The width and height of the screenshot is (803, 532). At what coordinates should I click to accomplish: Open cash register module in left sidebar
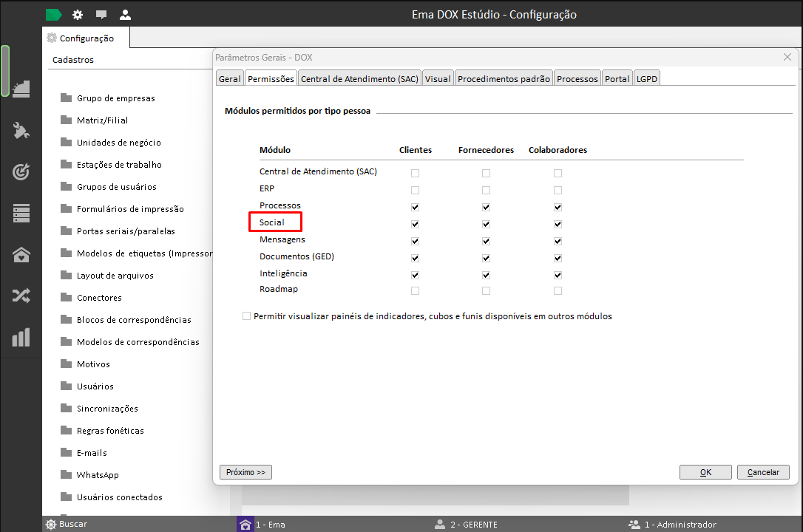pos(21,89)
